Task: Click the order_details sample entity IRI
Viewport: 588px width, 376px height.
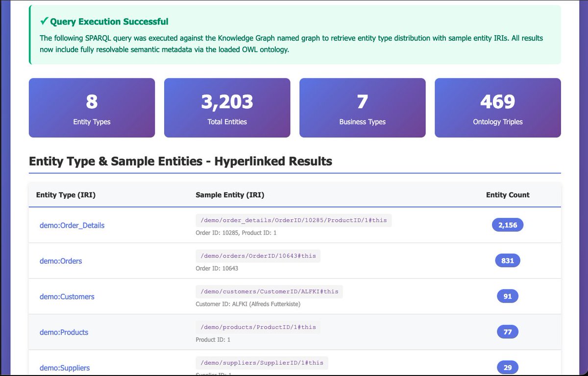Action: point(293,220)
